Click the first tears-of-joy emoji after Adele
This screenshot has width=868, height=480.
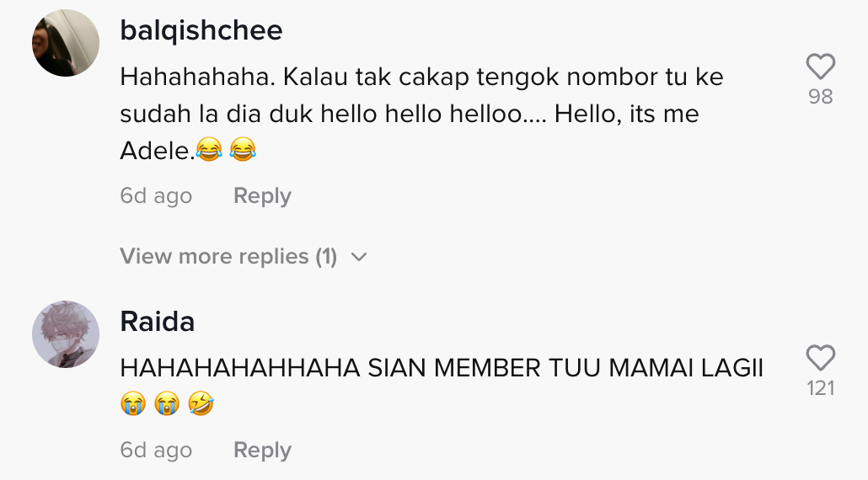tap(207, 151)
